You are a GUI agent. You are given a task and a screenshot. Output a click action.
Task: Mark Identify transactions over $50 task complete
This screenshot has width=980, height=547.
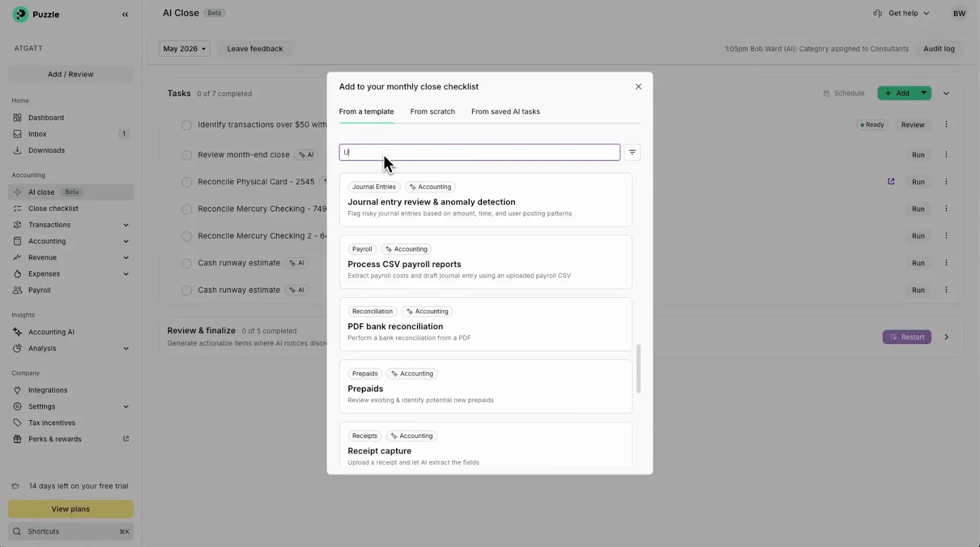point(187,125)
